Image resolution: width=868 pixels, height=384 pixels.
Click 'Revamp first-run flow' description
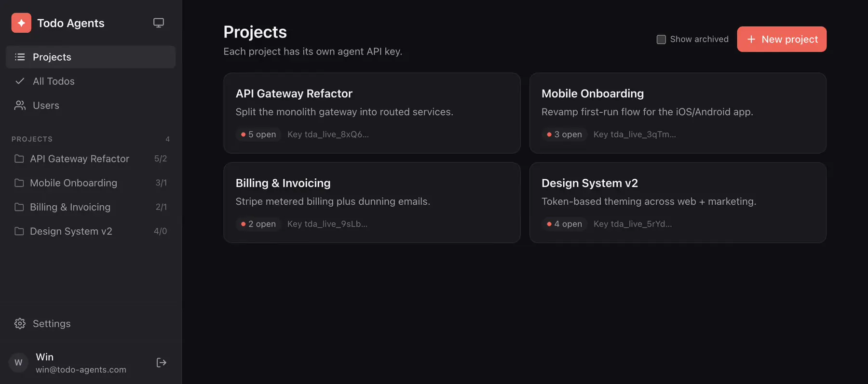[x=647, y=112]
